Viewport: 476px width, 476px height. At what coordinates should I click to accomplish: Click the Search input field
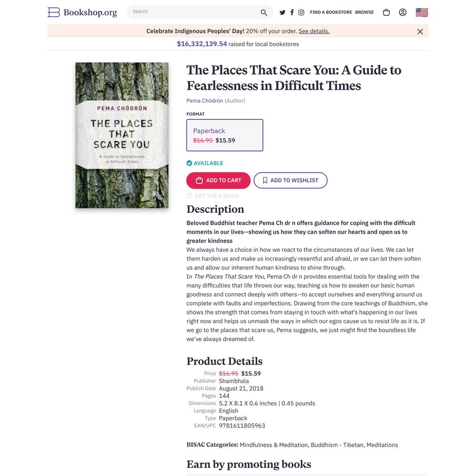[194, 12]
